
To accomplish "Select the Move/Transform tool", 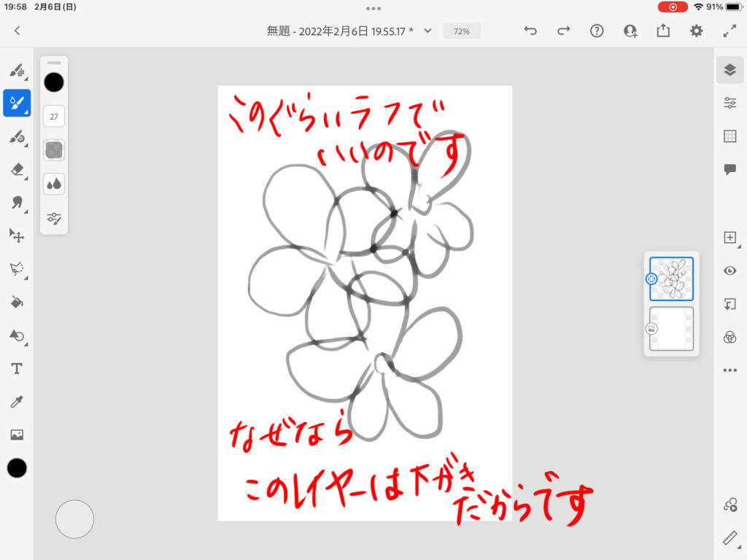I will pos(16,236).
